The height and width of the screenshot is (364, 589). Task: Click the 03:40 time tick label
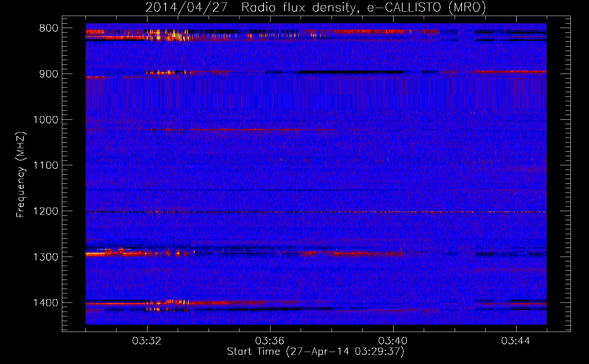pyautogui.click(x=393, y=341)
